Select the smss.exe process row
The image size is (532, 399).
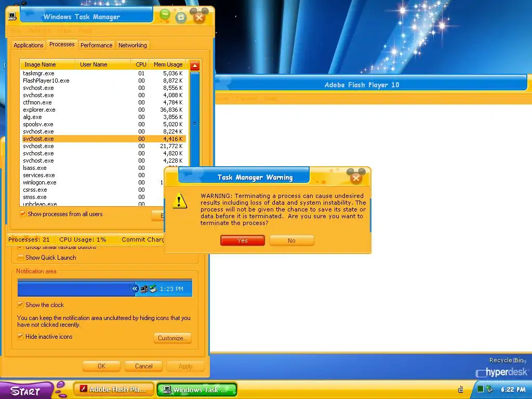[x=92, y=197]
